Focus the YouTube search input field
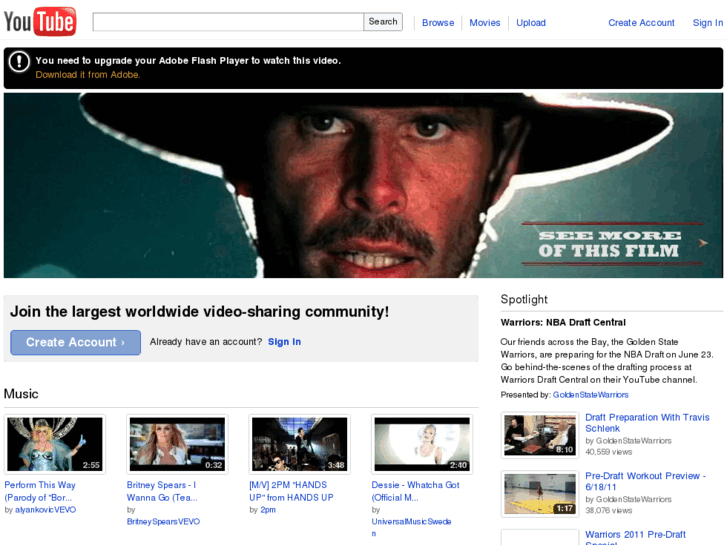727x545 pixels. pos(228,22)
